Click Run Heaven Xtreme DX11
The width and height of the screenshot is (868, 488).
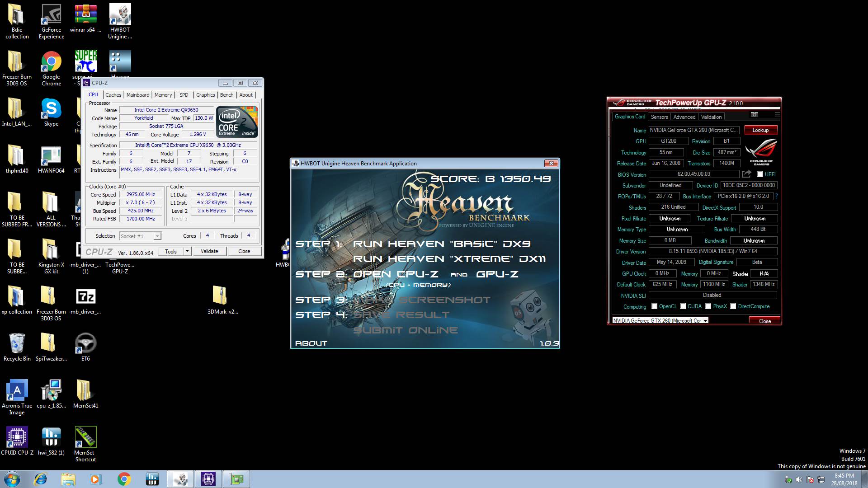[x=449, y=259]
